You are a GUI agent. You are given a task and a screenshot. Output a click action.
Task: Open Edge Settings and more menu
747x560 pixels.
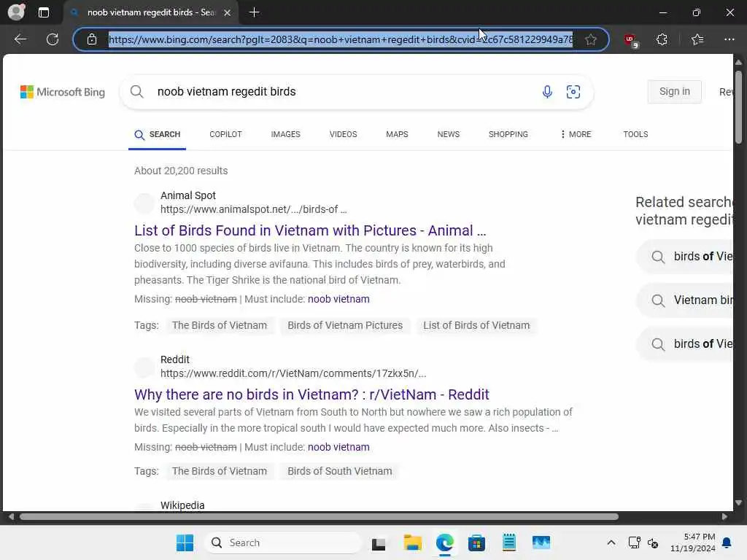[x=729, y=39]
